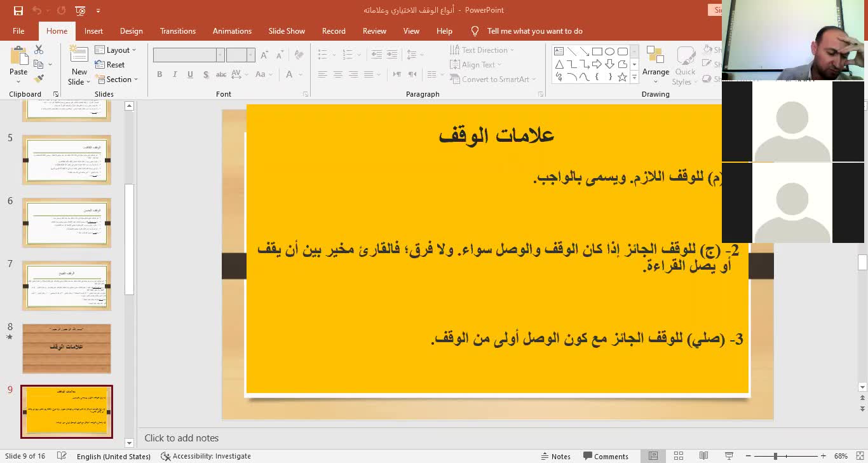Open Quick Styles gallery
Screen dimensions: 868x463
click(x=685, y=66)
